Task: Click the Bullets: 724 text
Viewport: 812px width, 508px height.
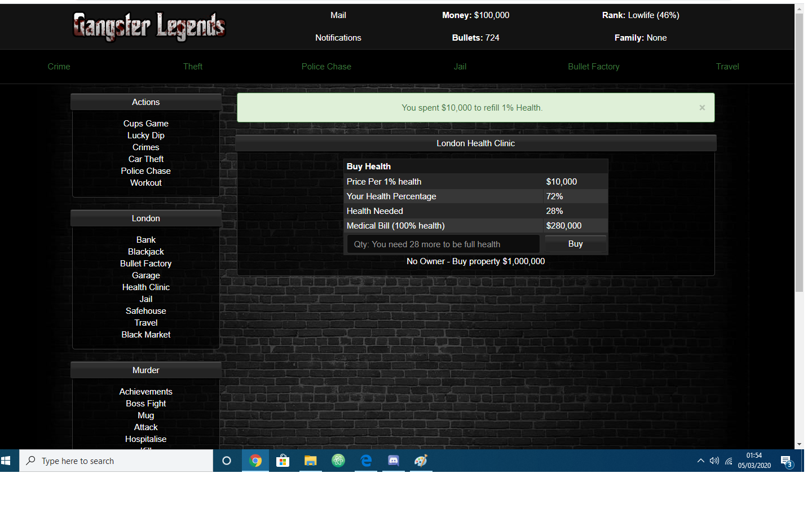Action: 476,38
